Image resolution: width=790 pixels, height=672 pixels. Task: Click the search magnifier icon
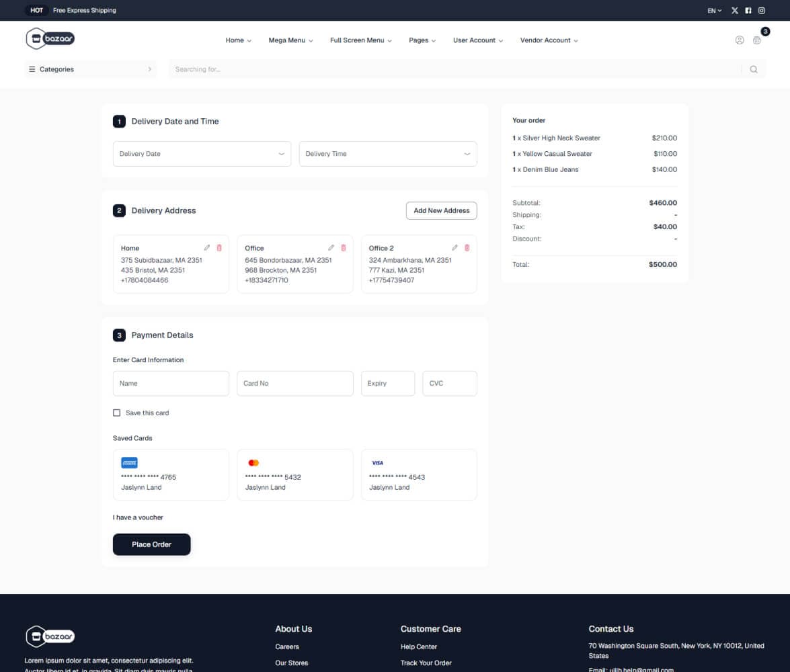point(753,69)
